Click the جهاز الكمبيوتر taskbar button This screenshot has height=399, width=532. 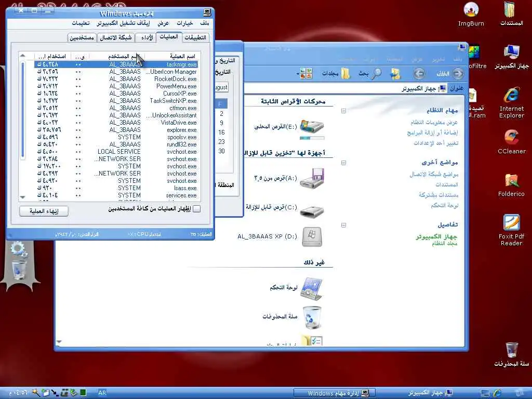coord(429,393)
